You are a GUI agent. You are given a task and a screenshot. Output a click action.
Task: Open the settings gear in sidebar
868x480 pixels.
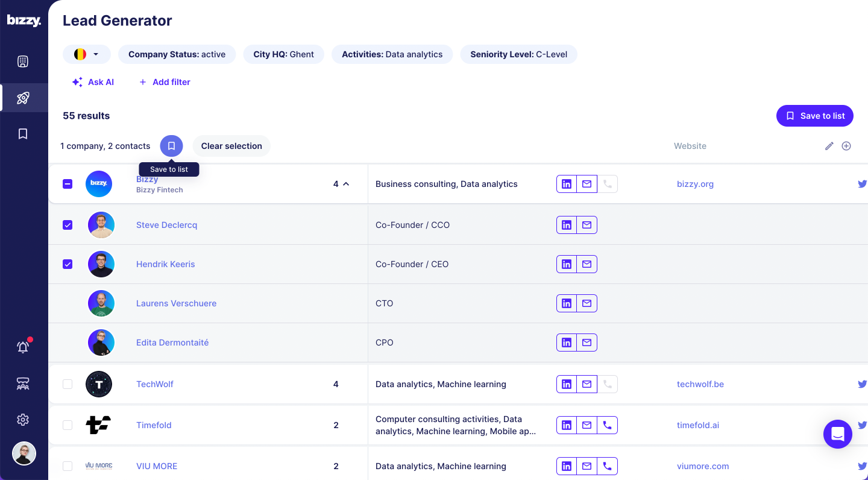point(23,420)
